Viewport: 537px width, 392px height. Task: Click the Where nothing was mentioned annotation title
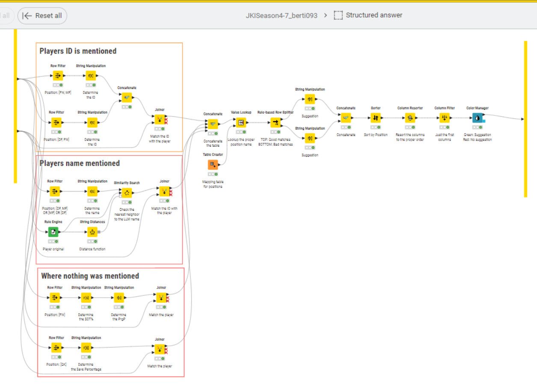tap(90, 276)
